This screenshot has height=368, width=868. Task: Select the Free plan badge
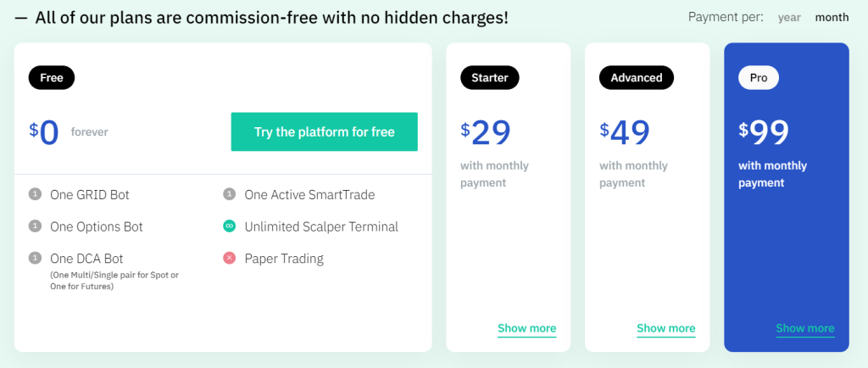[52, 77]
